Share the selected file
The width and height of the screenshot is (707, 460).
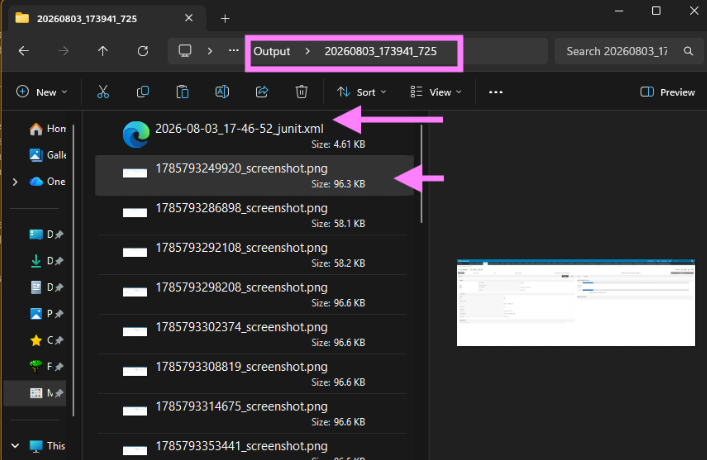coord(262,92)
